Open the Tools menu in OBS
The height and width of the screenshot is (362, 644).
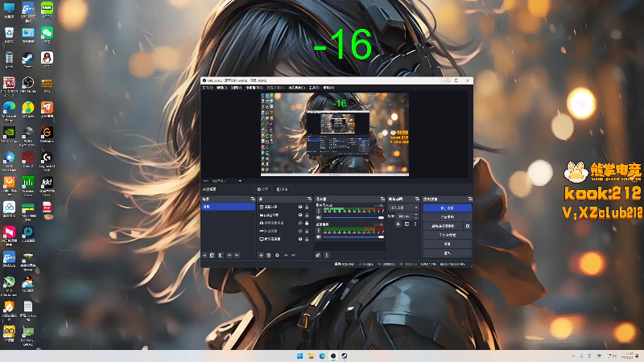click(x=314, y=88)
